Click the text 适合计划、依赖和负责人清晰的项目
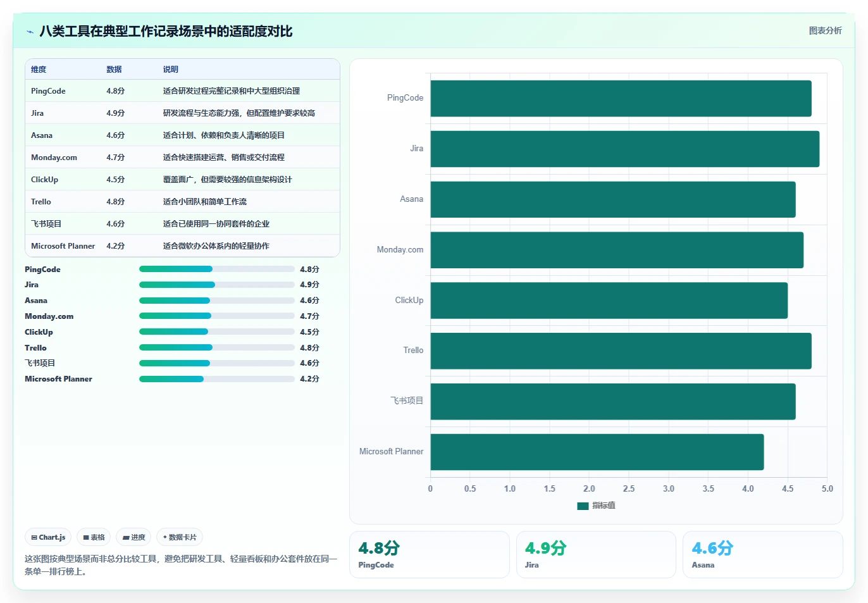This screenshot has height=603, width=868. [224, 135]
